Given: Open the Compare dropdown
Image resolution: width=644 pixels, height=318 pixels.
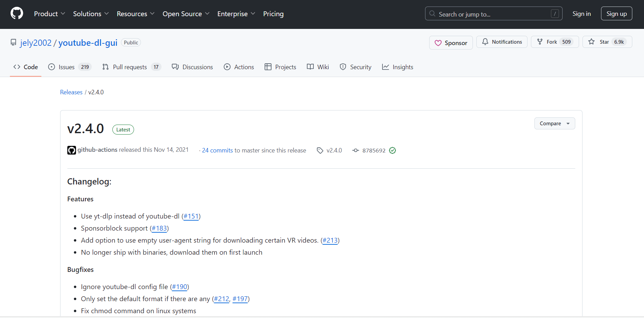Looking at the screenshot, I should (x=555, y=124).
